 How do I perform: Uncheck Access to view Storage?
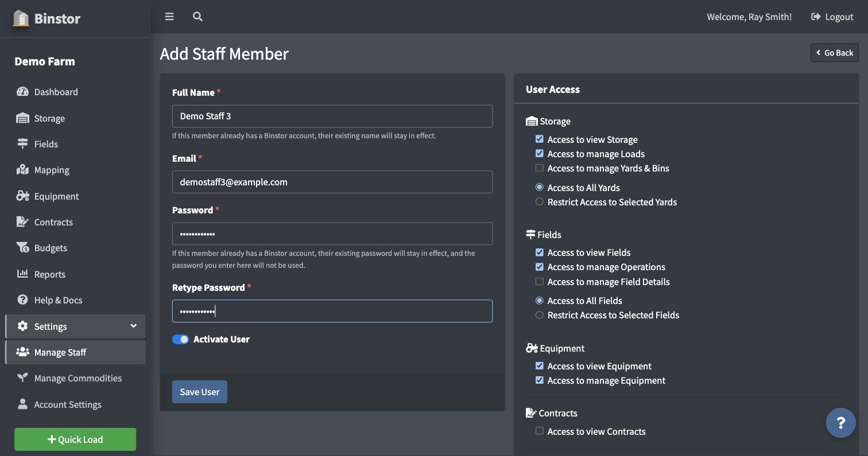539,139
